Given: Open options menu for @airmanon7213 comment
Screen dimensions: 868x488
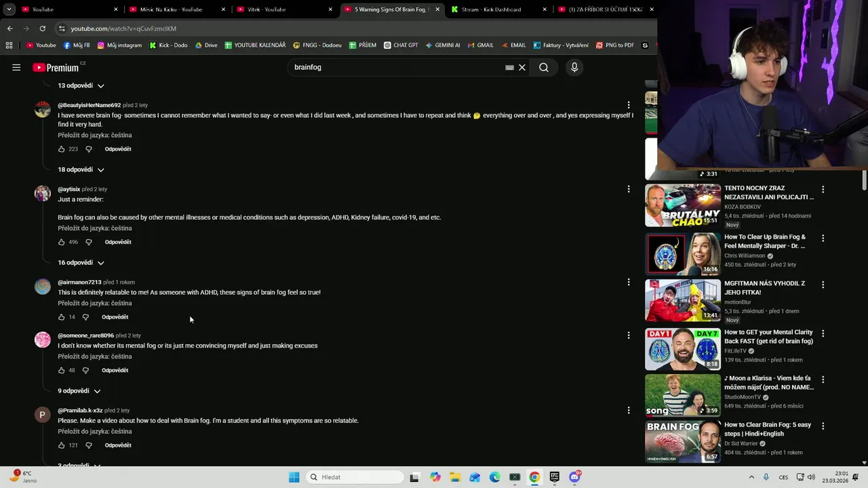Looking at the screenshot, I should pyautogui.click(x=629, y=282).
